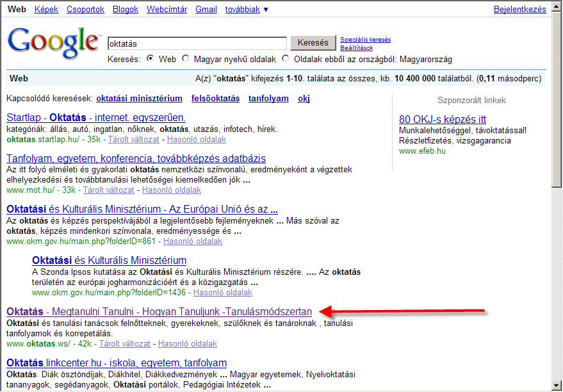Click the vertical scrollbar thumb
This screenshot has height=392, width=563.
pos(557,99)
